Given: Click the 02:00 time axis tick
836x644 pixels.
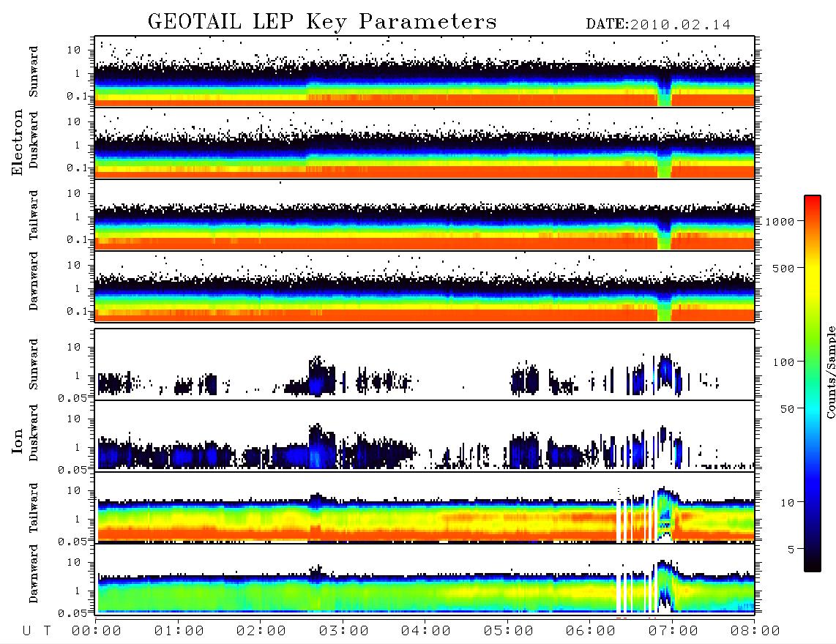Looking at the screenshot, I should point(261,631).
